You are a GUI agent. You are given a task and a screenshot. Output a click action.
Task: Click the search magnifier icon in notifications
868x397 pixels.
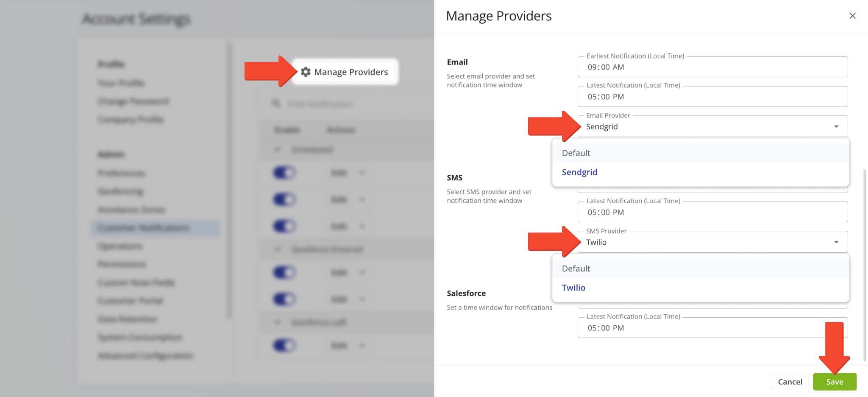pos(276,103)
